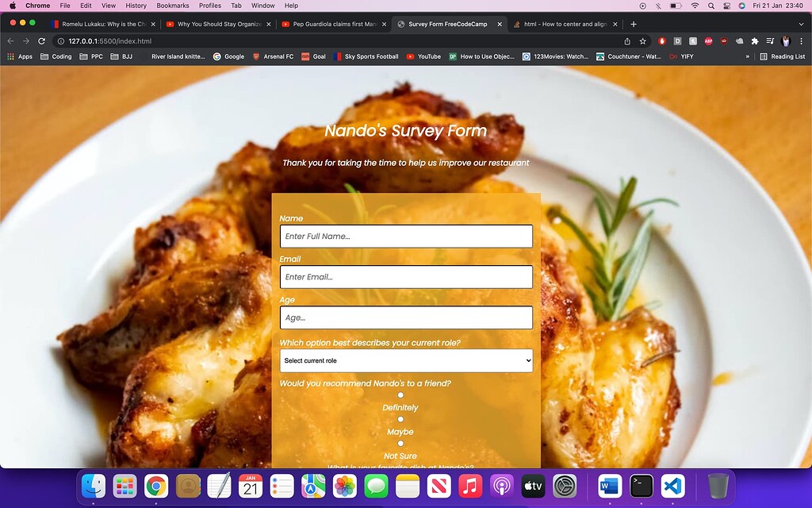
Task: Open the BJJ bookmarks folder
Action: click(x=121, y=56)
